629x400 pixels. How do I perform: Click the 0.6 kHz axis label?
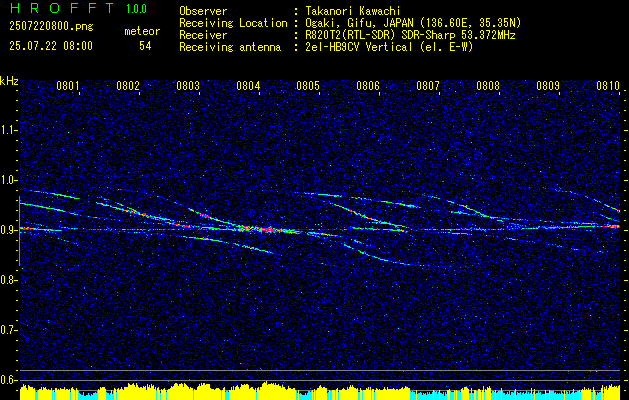(x=8, y=380)
